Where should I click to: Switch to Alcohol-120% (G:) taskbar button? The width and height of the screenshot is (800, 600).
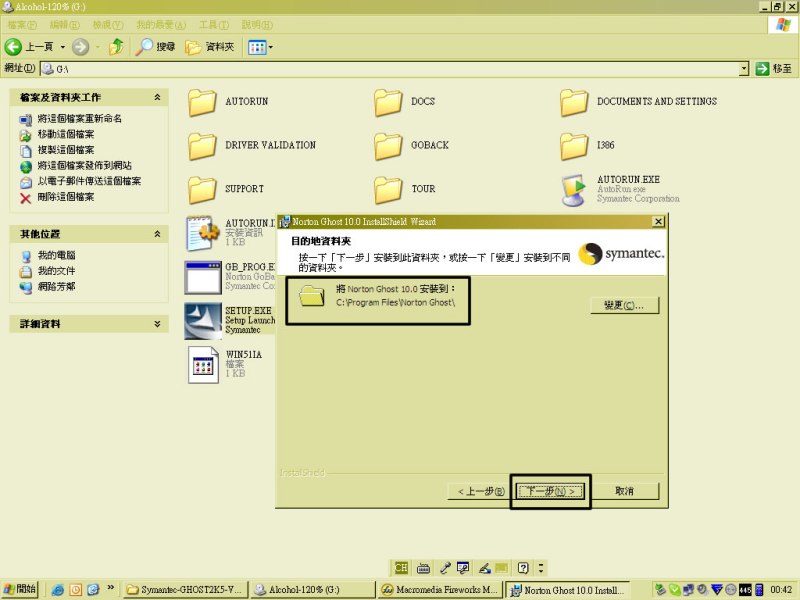pyautogui.click(x=313, y=589)
